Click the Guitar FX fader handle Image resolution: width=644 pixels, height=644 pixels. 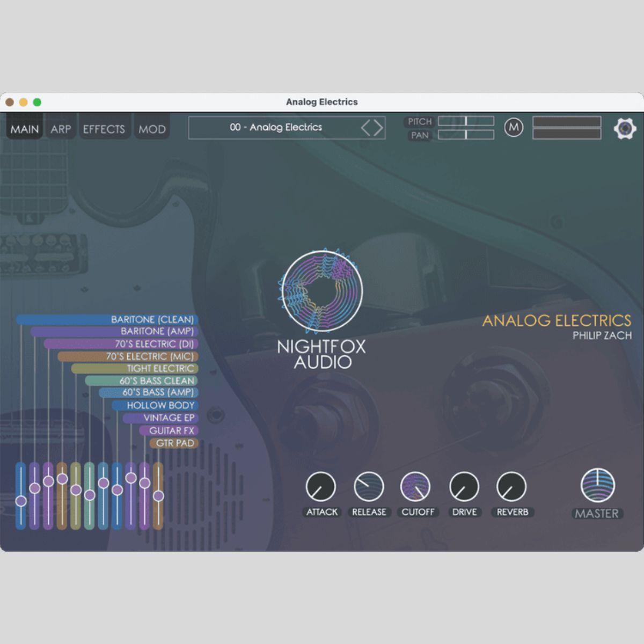[x=145, y=482]
